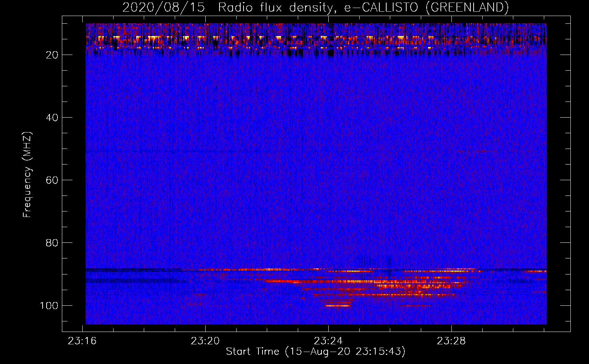Click the '80' frequency tick label
Screen dimensions: 589x364
52,243
